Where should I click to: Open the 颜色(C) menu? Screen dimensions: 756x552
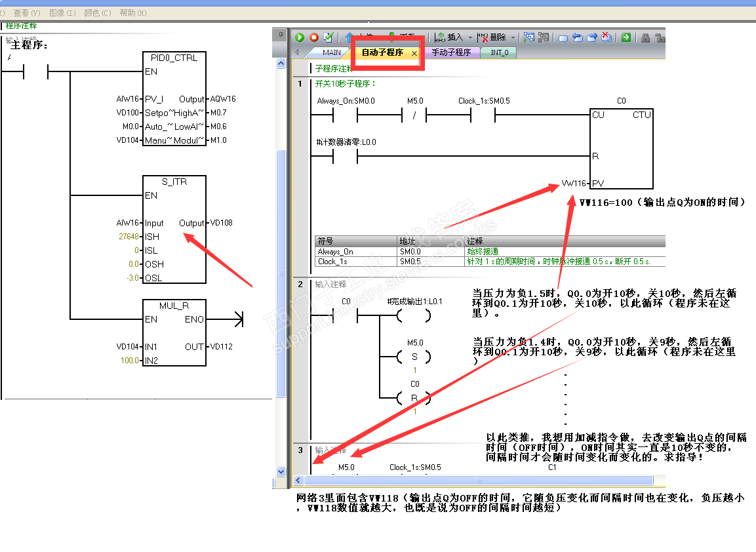point(98,12)
